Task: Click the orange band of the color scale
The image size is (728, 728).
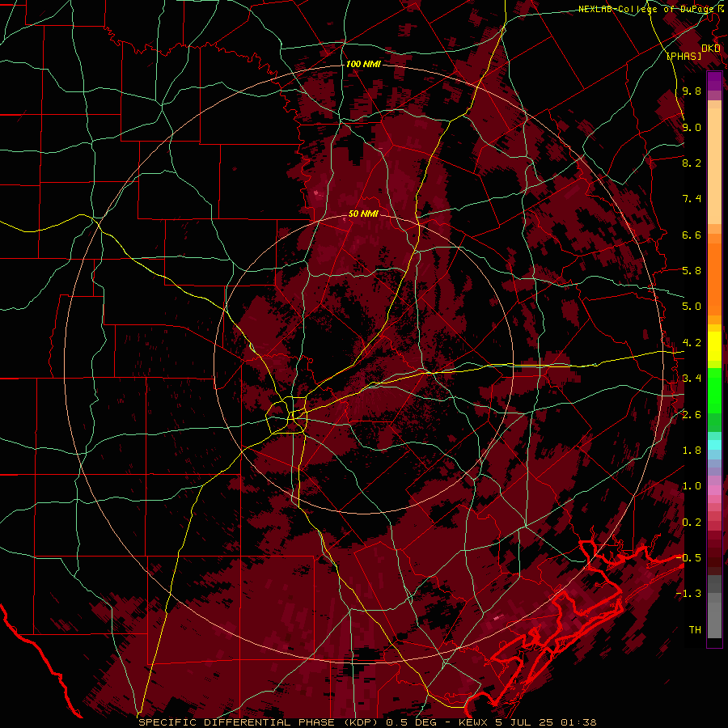Action: point(714,278)
